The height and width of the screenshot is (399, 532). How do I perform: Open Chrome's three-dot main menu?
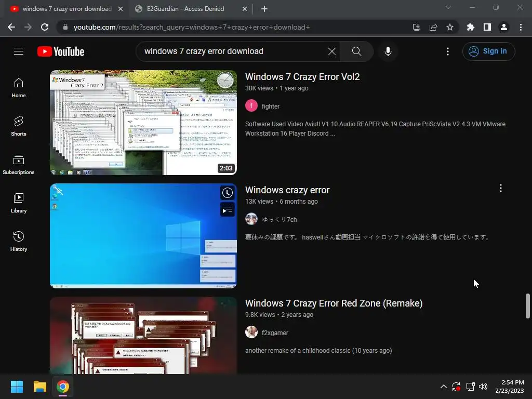[x=521, y=27]
